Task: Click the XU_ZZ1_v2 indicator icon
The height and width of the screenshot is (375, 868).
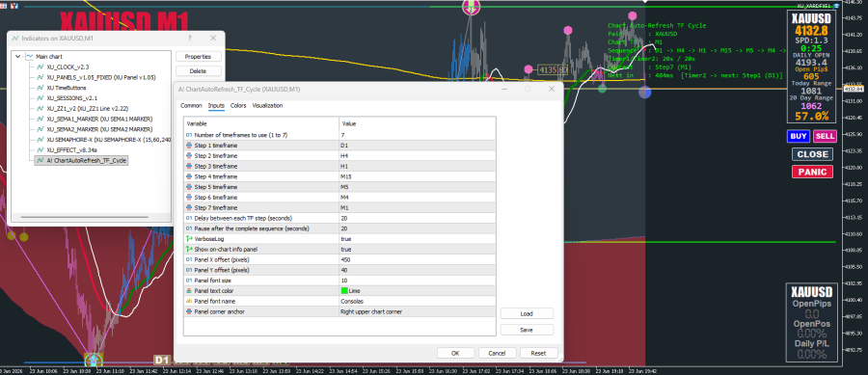Action: pos(40,108)
